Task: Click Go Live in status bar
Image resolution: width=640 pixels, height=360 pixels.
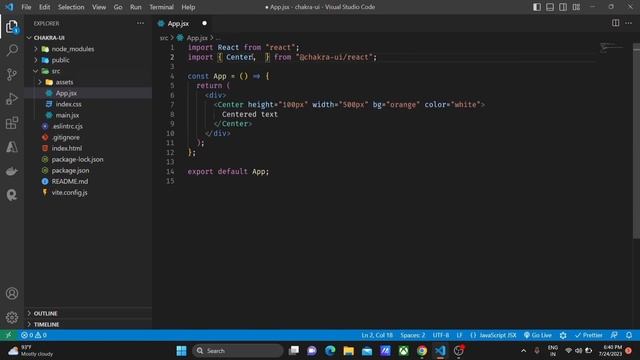Action: coord(538,335)
